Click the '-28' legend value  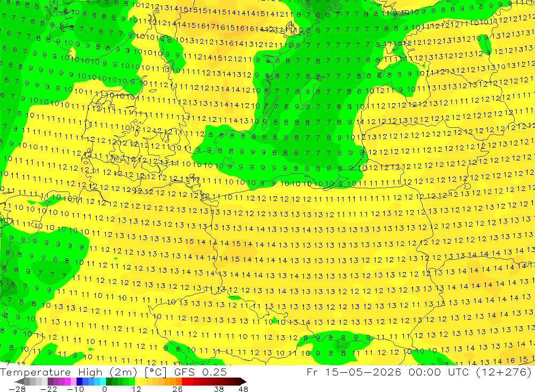[x=17, y=389]
